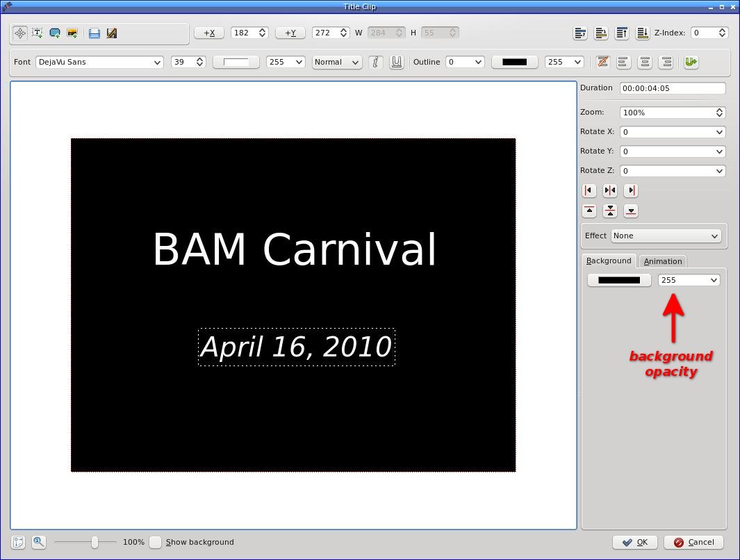Click the Y position field 272
The height and width of the screenshot is (560, 740).
330,33
